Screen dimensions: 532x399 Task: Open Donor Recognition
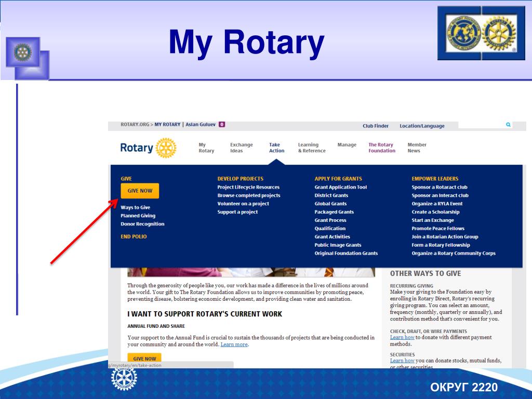click(142, 224)
